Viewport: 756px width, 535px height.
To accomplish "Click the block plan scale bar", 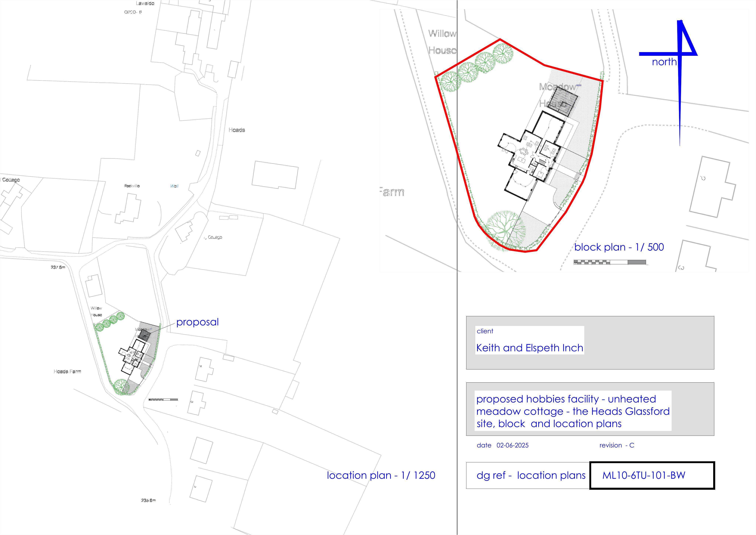I will [x=610, y=262].
